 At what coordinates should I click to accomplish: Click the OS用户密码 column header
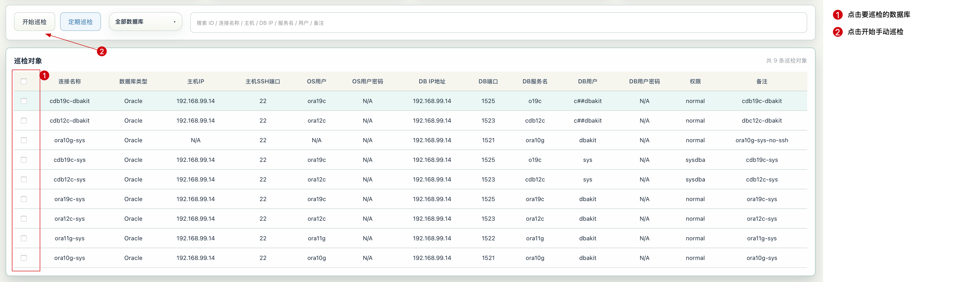[367, 81]
